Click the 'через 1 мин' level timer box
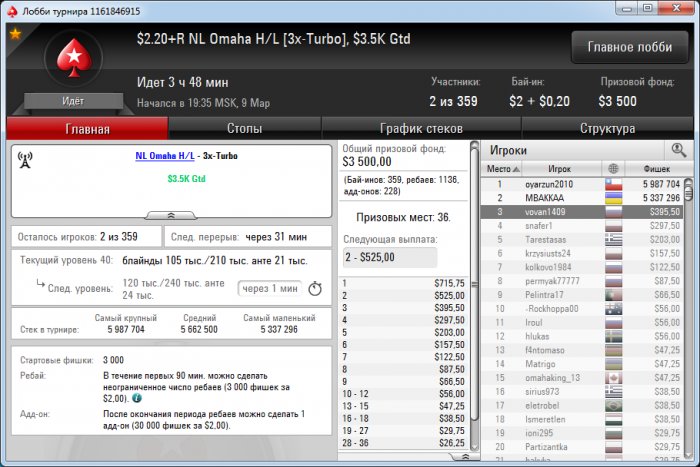This screenshot has height=467, width=700. (x=270, y=289)
